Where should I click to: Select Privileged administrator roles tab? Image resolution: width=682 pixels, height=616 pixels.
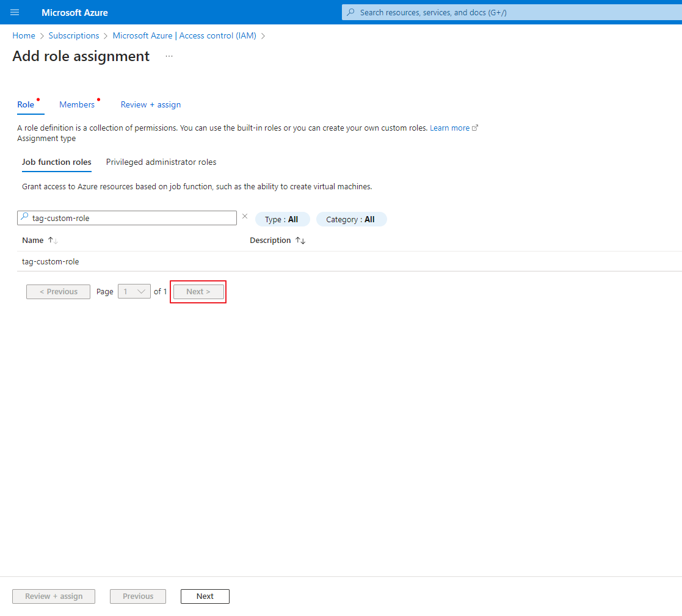pyautogui.click(x=161, y=162)
